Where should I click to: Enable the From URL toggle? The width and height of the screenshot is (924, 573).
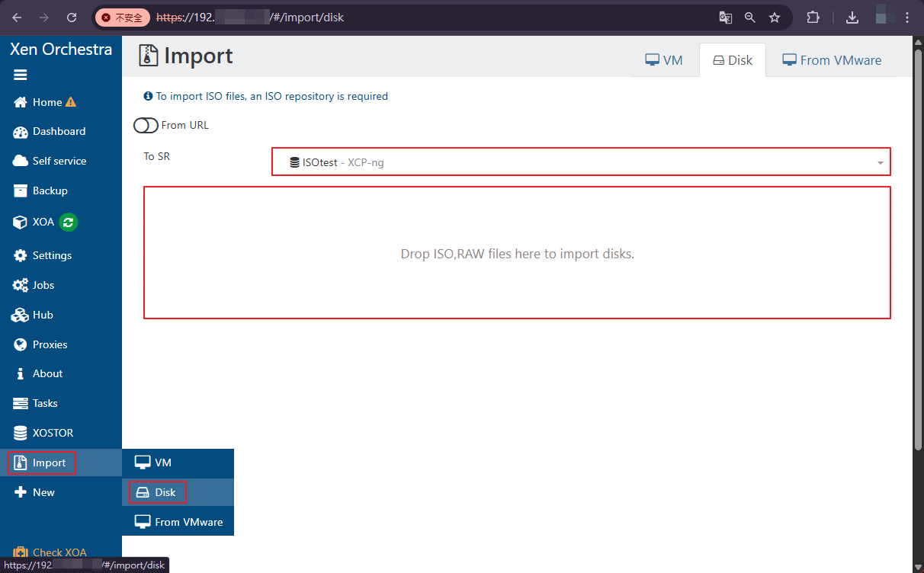pos(146,125)
